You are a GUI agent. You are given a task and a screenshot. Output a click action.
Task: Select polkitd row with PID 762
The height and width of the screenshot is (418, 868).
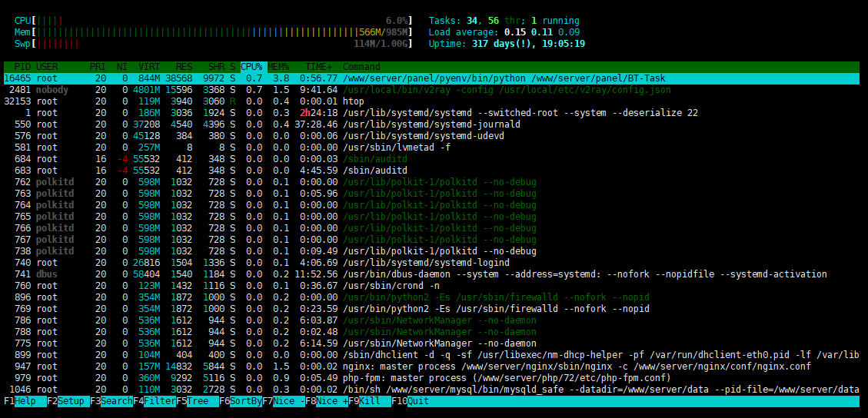432,182
